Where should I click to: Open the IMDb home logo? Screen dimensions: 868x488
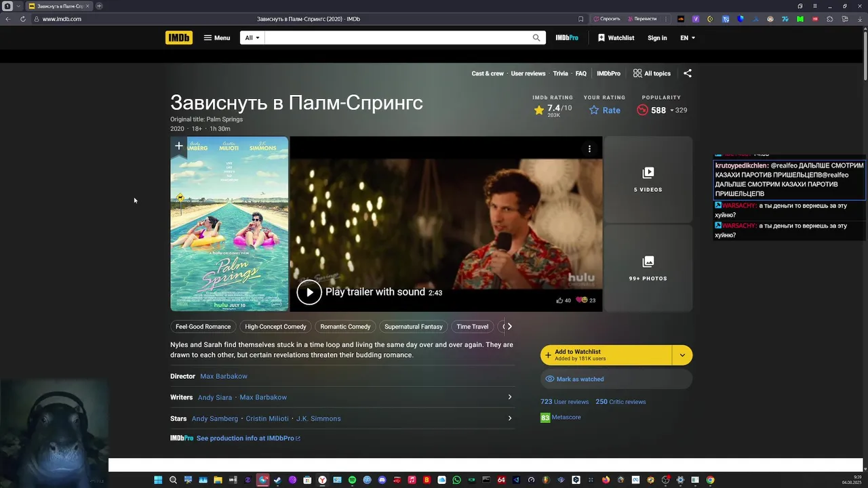coord(179,38)
